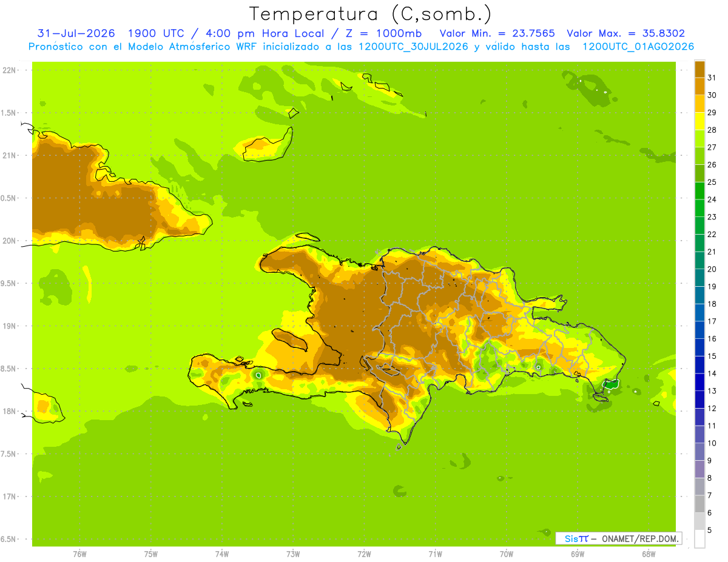Click the '12' label on the color scale

click(712, 409)
